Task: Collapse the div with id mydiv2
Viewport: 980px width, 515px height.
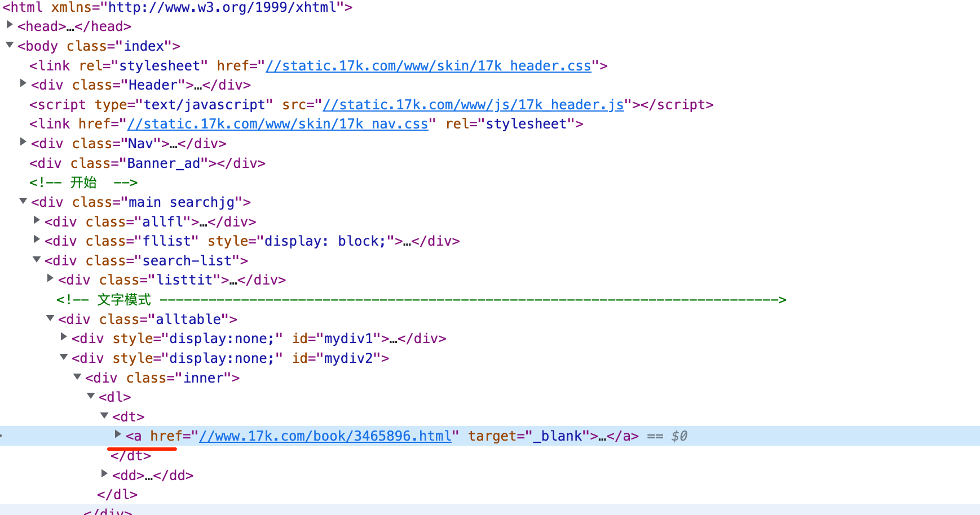Action: [64, 357]
